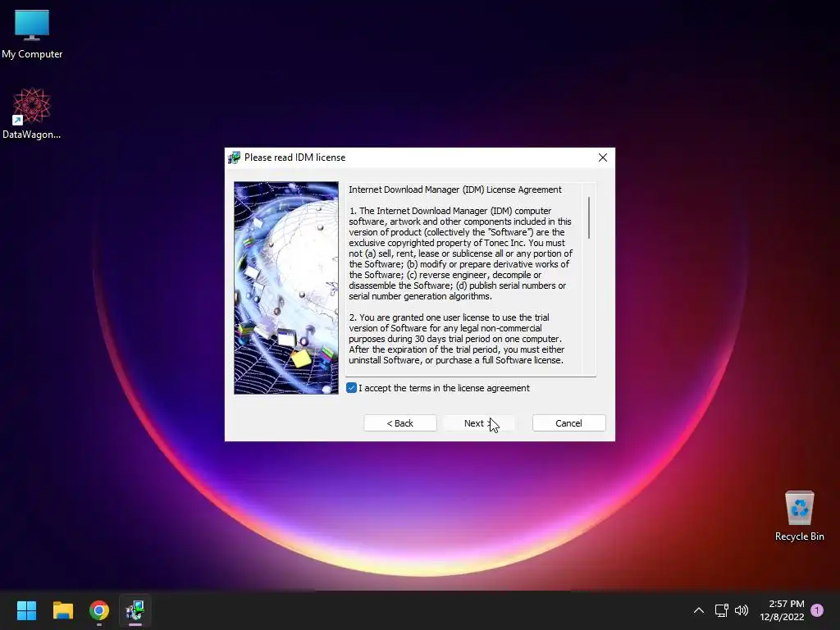Show hidden system tray icons
This screenshot has height=630, width=840.
(x=699, y=610)
